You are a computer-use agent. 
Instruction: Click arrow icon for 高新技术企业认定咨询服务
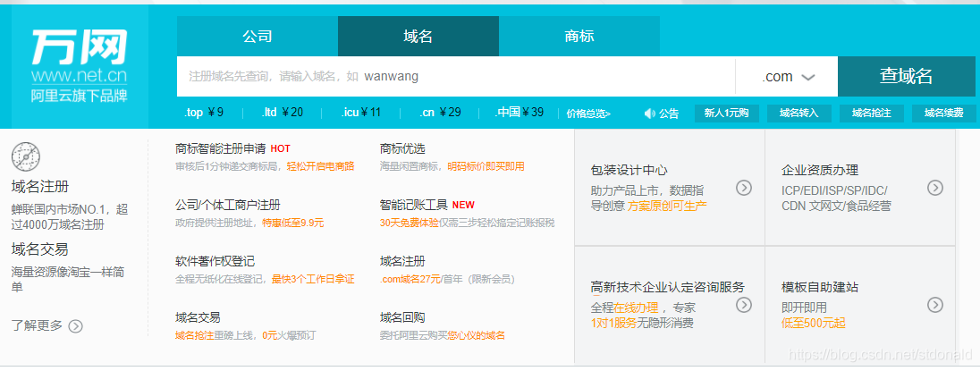pyautogui.click(x=743, y=305)
